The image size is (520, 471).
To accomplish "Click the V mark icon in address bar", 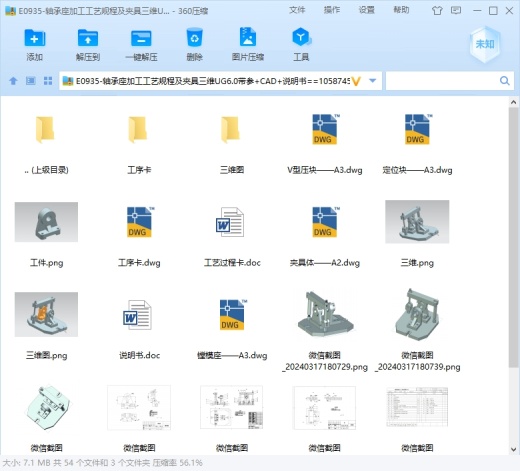I will click(356, 81).
